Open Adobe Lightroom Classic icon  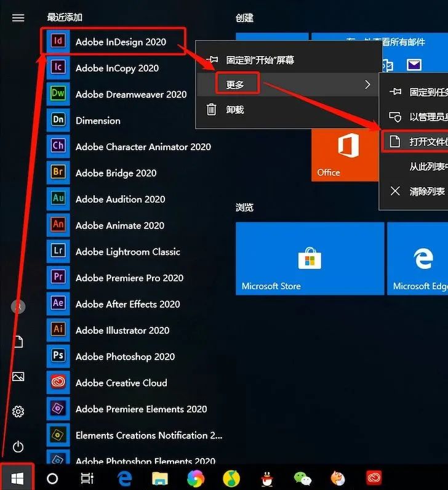click(58, 251)
